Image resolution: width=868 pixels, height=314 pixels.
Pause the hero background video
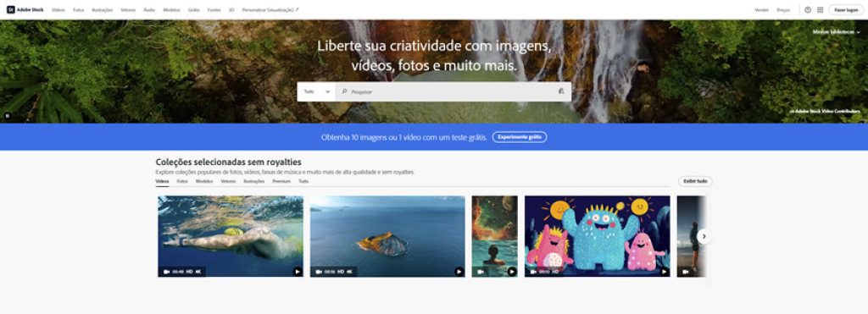pyautogui.click(x=7, y=116)
